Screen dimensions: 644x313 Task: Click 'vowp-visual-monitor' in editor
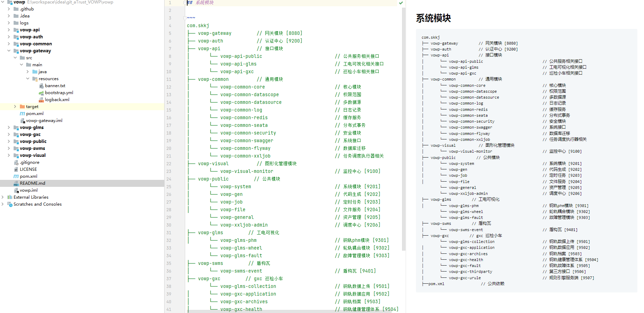coord(247,171)
